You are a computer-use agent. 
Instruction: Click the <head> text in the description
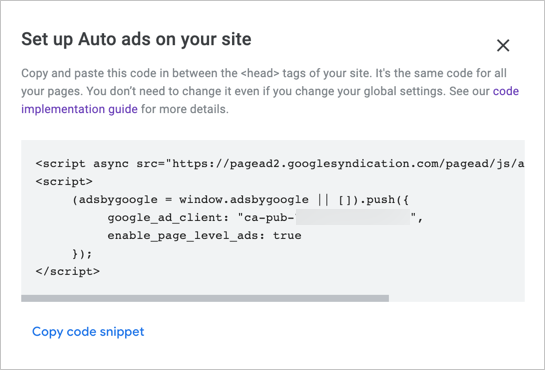(260, 73)
